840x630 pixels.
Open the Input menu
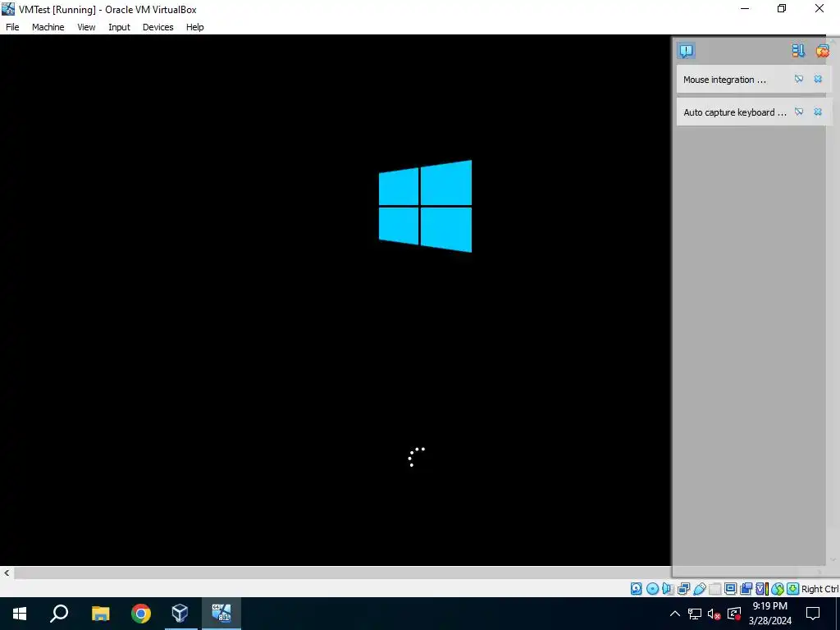point(119,27)
